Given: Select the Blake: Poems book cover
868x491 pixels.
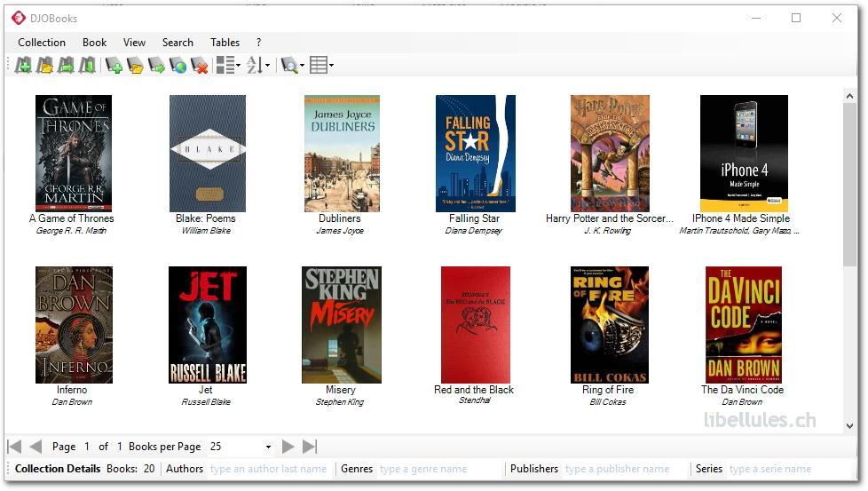Looking at the screenshot, I should coord(208,154).
